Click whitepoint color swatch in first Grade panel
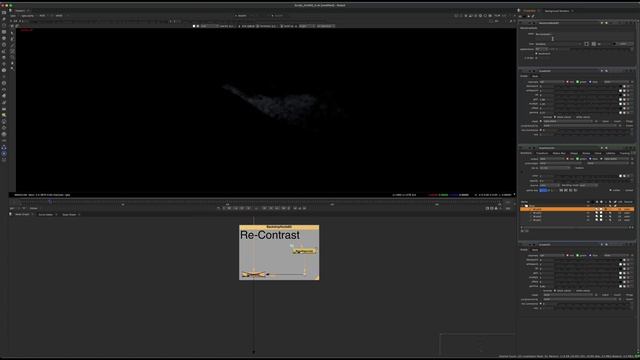This screenshot has height=360, width=640. coord(620,91)
